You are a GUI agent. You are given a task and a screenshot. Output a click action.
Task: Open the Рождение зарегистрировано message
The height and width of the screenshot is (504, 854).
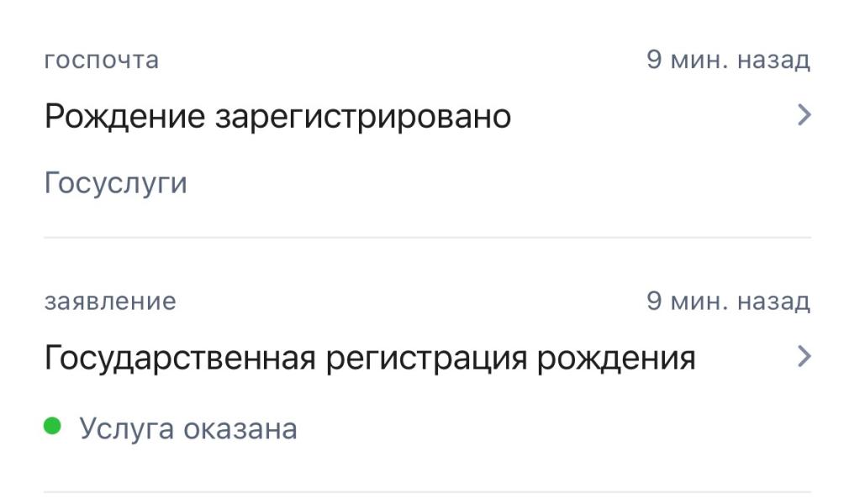(x=277, y=117)
